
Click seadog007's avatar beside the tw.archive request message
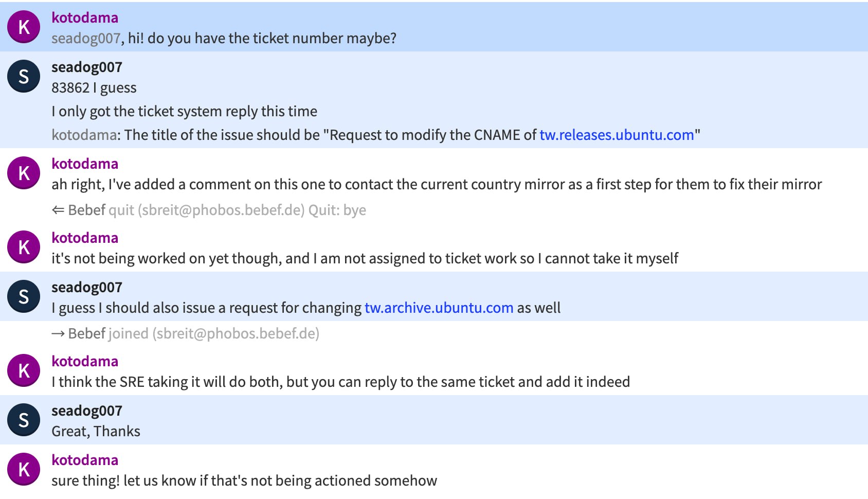(24, 296)
